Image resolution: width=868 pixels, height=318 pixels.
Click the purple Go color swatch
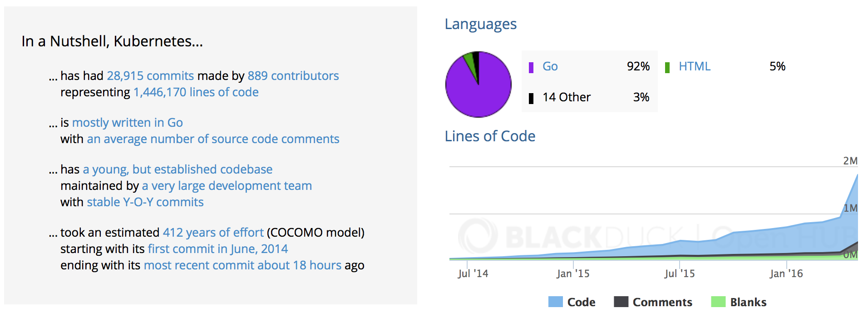tap(531, 67)
